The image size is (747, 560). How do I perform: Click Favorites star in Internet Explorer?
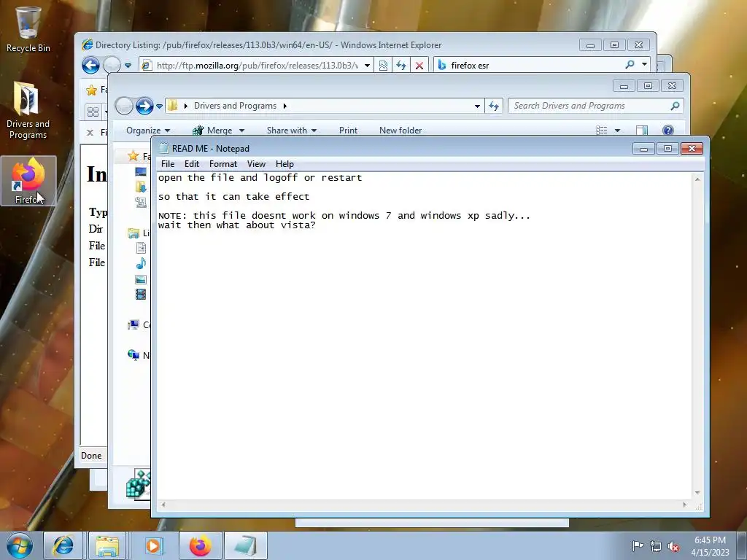(91, 90)
